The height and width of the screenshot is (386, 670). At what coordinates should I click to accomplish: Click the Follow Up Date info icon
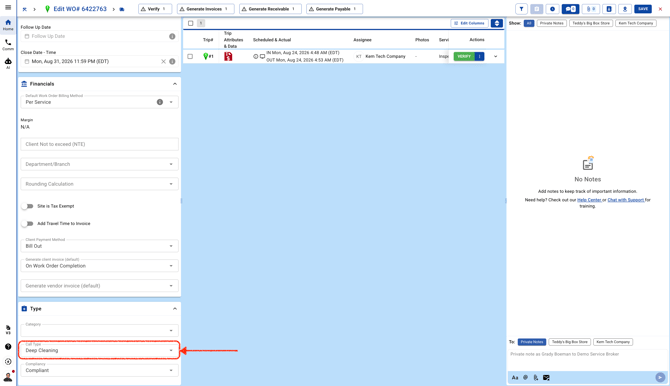(x=172, y=36)
